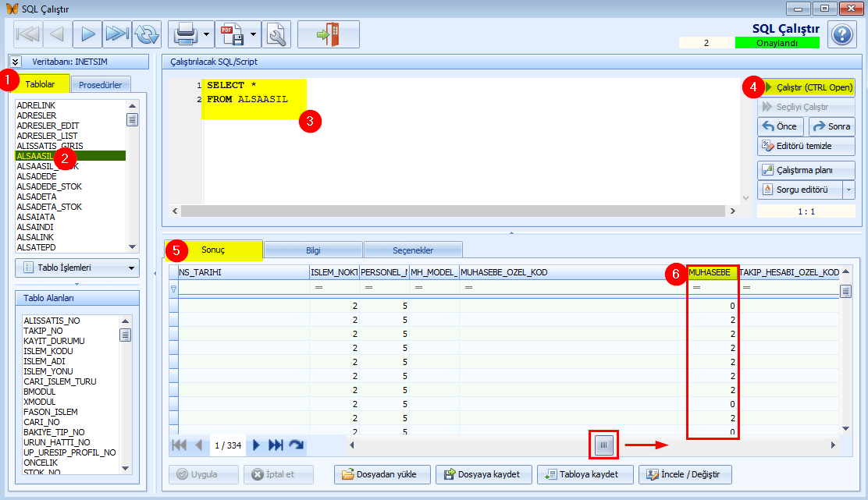Go to next record in toolbar
This screenshot has width=868, height=500.
tap(87, 34)
